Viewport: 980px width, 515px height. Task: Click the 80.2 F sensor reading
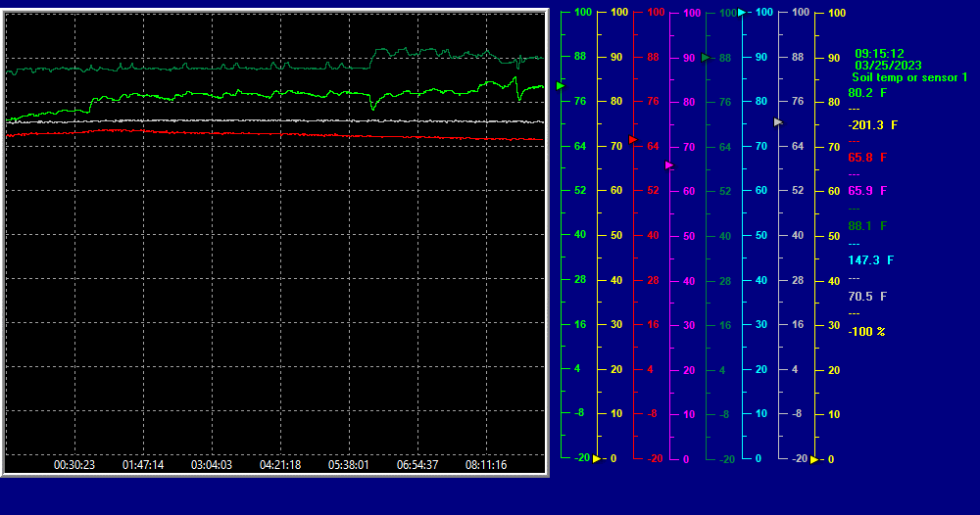coord(867,93)
